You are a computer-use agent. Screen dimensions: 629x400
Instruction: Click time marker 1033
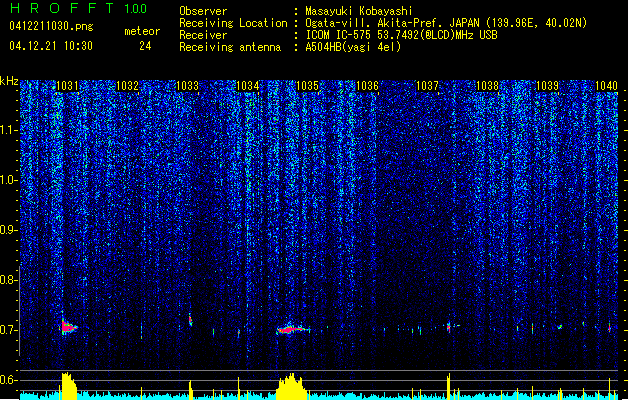click(x=187, y=86)
